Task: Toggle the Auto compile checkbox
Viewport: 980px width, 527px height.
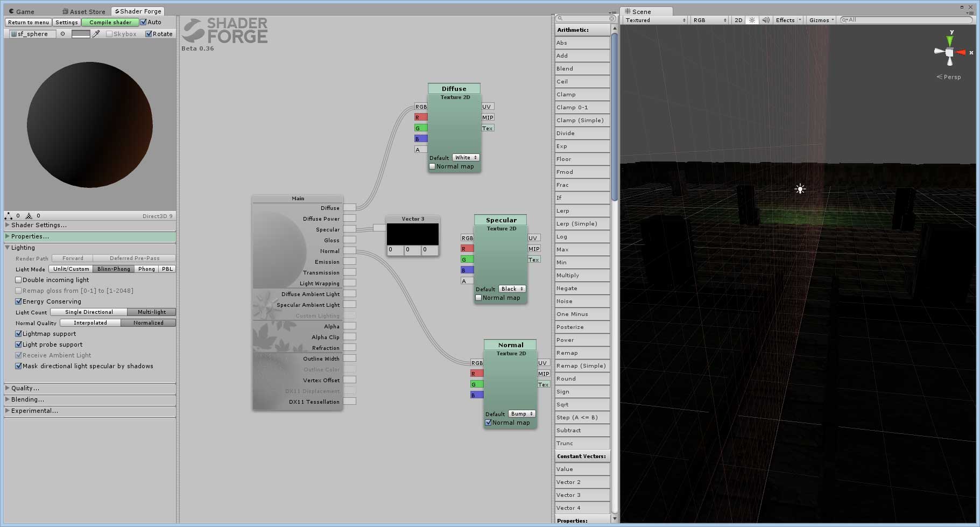Action: point(143,22)
